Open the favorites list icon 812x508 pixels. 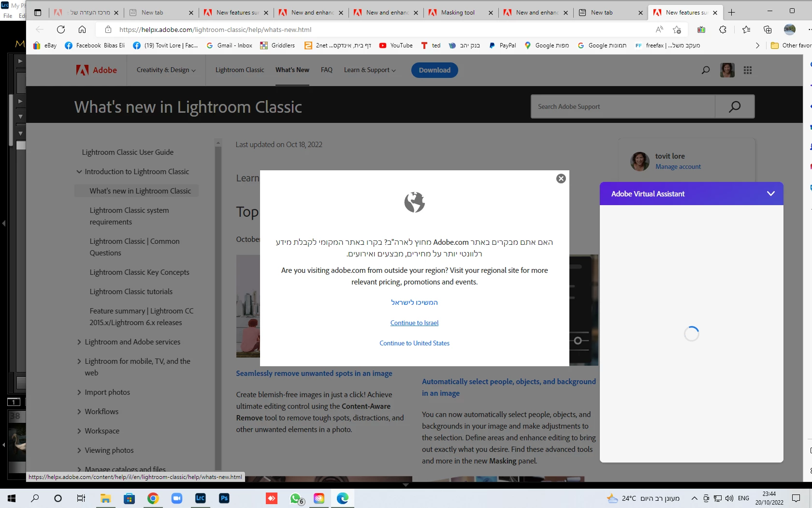746,30
